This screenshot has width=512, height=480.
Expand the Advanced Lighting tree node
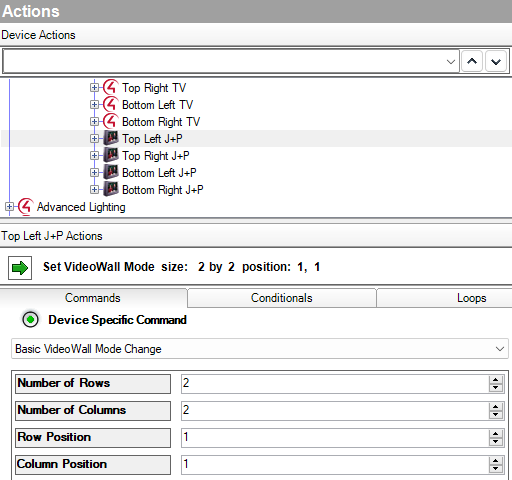tap(9, 207)
